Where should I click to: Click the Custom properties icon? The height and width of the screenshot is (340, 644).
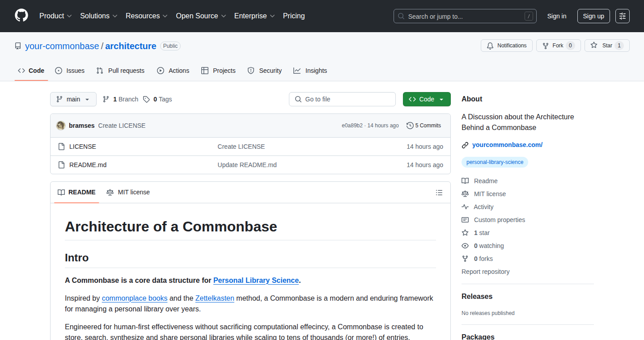click(x=465, y=220)
